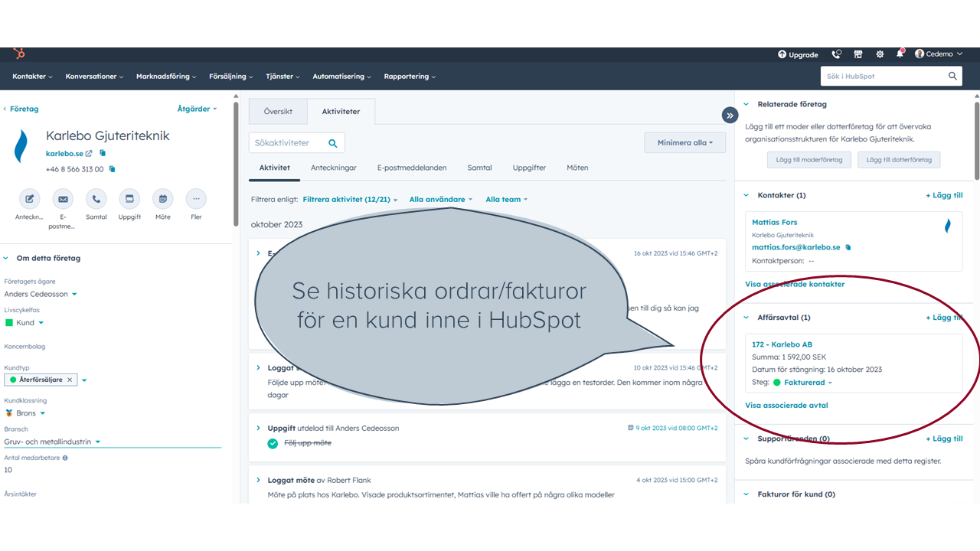Switch to the Aktiviteter tab
This screenshot has width=980, height=551.
[341, 112]
